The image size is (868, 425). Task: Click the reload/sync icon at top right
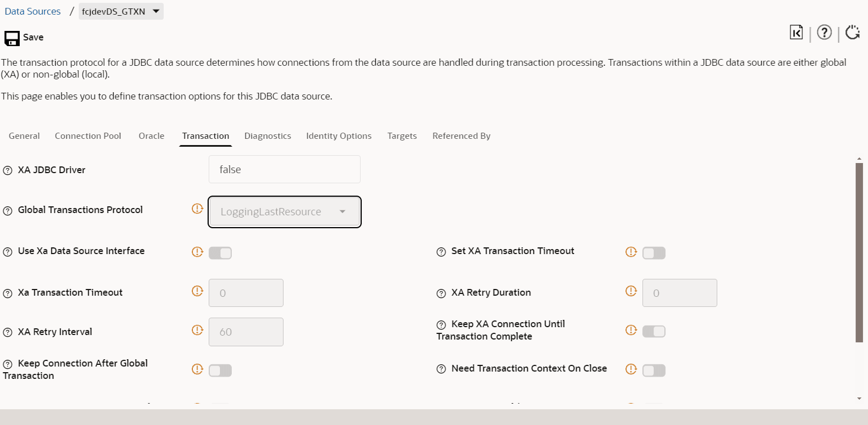click(853, 33)
